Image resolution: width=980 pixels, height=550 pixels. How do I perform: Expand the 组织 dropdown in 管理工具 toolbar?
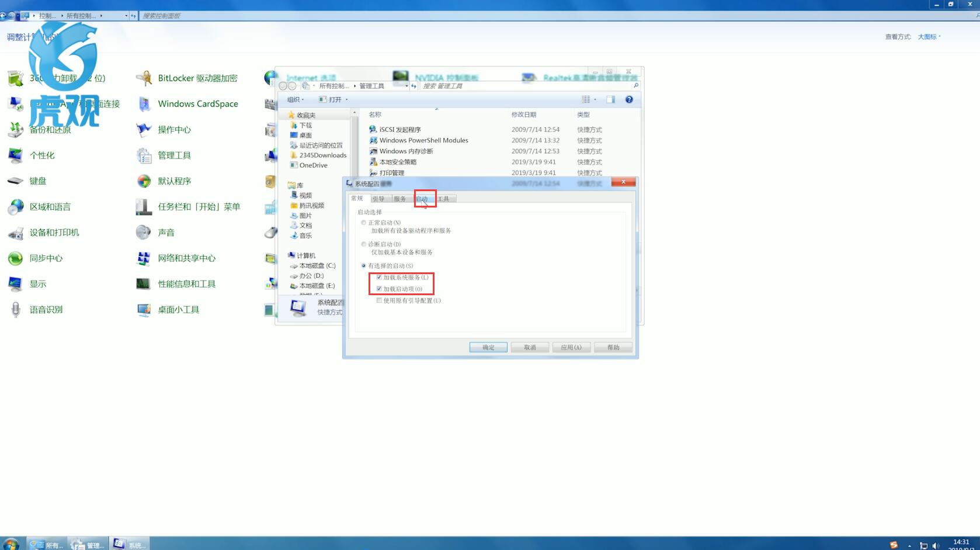pos(296,99)
